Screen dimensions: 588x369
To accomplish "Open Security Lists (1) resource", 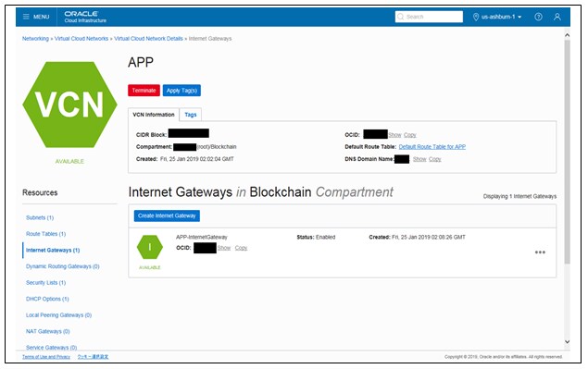I will tap(45, 282).
